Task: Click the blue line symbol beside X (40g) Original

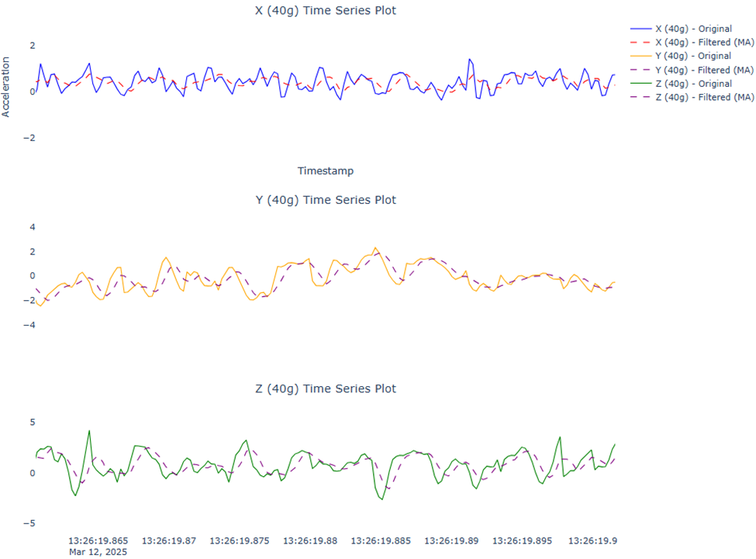Action: pyautogui.click(x=642, y=28)
